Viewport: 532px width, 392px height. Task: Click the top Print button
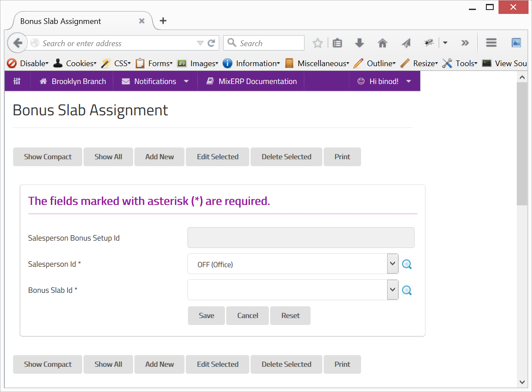click(x=342, y=157)
